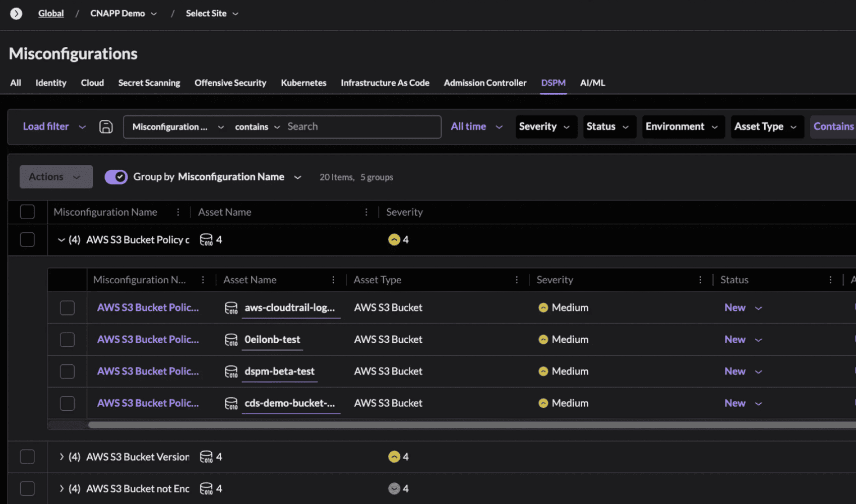
Task: Click Medium severity icon for 0eilonb-test row
Action: pyautogui.click(x=543, y=339)
